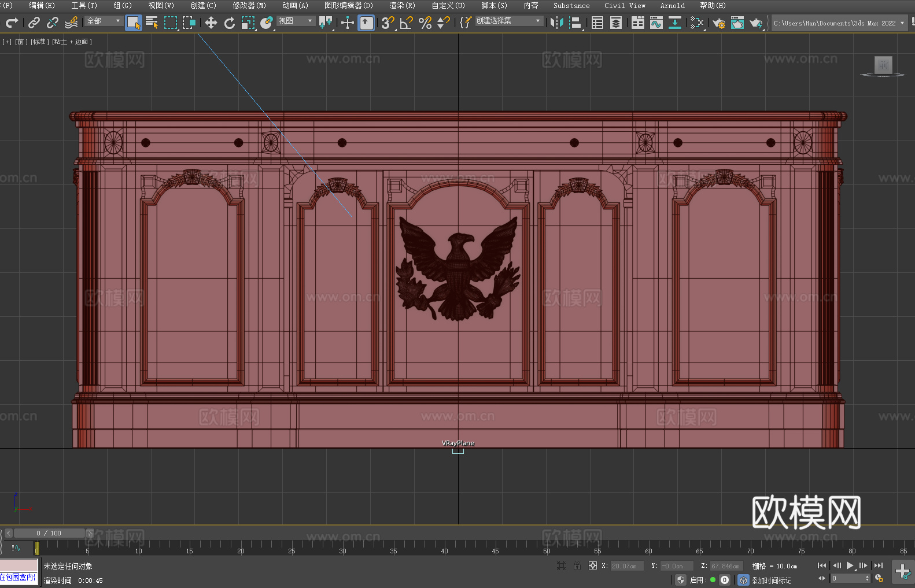Activate the Select Object tool
The width and height of the screenshot is (915, 588).
pyautogui.click(x=134, y=23)
